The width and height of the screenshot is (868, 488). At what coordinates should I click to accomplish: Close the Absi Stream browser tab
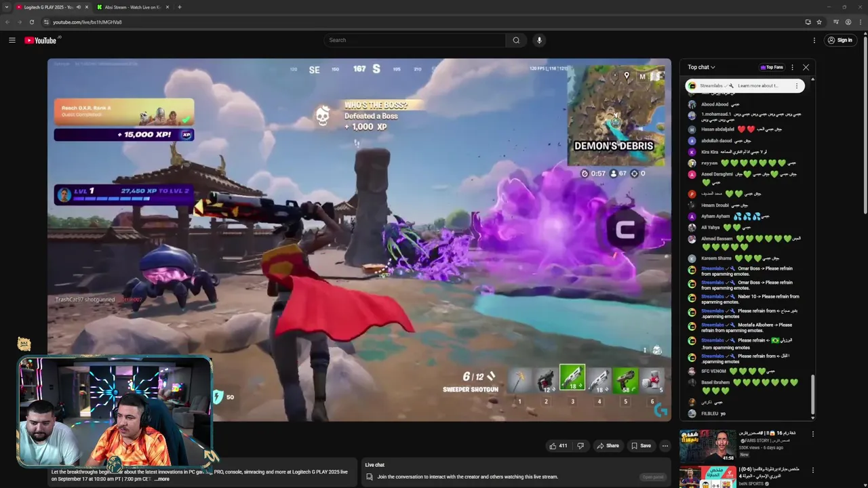pos(167,7)
